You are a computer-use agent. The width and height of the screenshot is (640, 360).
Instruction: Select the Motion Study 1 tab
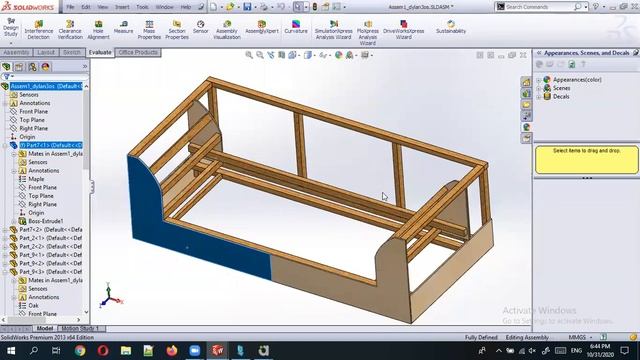tap(80, 329)
